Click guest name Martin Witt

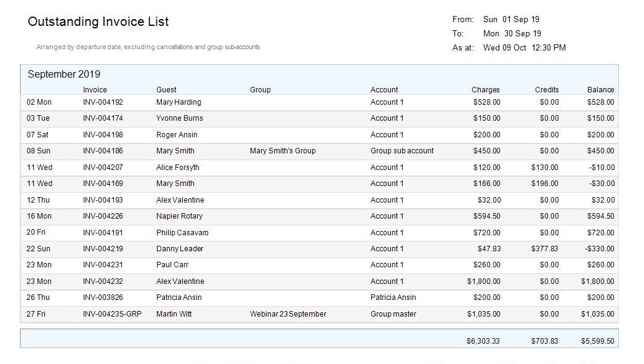coord(174,314)
